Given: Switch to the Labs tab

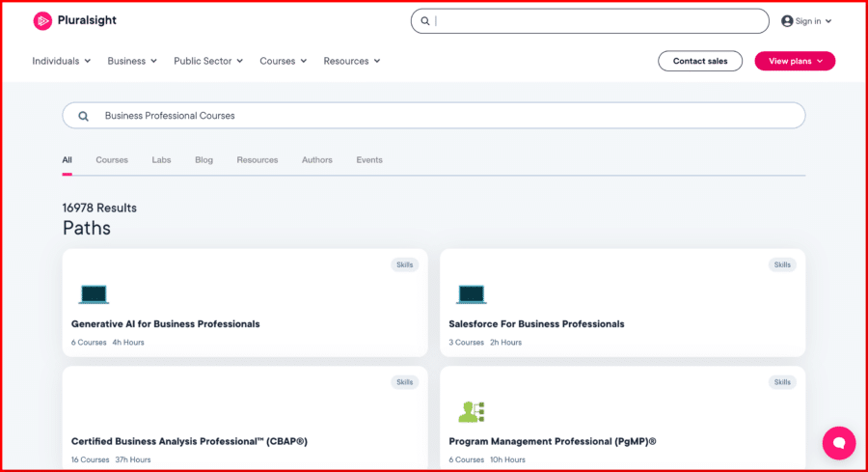Looking at the screenshot, I should click(161, 160).
